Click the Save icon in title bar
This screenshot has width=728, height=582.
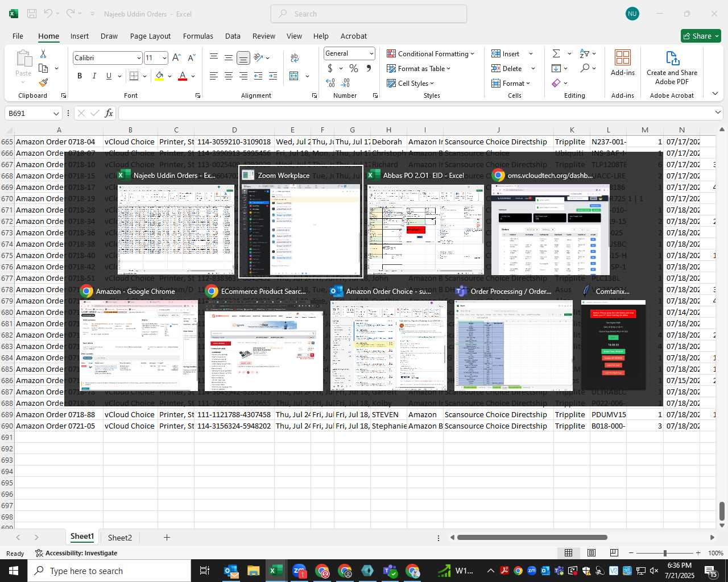pyautogui.click(x=32, y=14)
